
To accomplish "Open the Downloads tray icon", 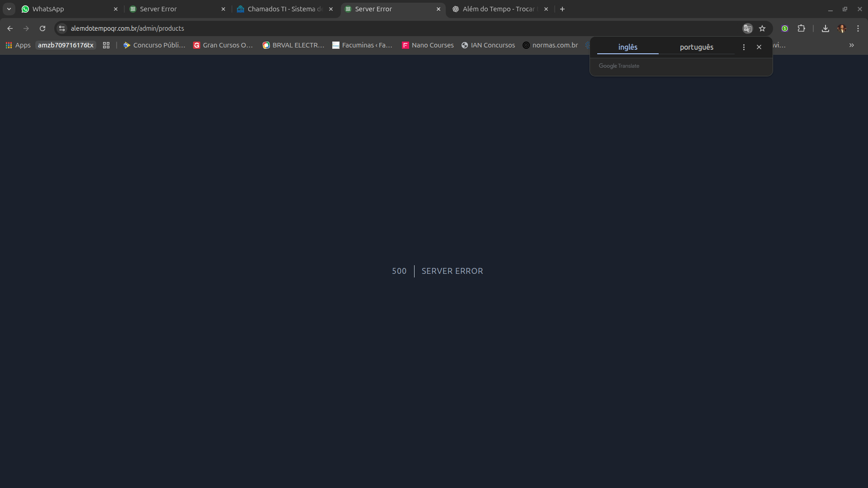I will tap(825, 28).
